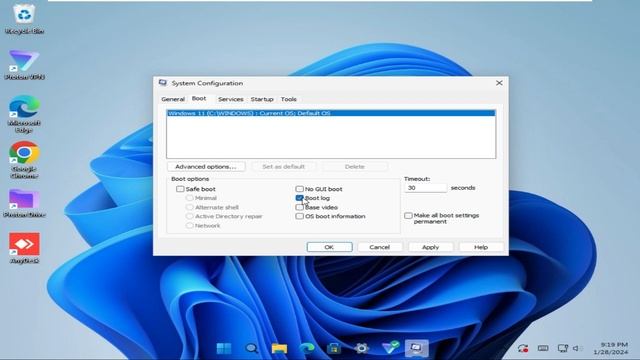Close the System Configuration dialog
The image size is (640, 360).
(x=499, y=83)
